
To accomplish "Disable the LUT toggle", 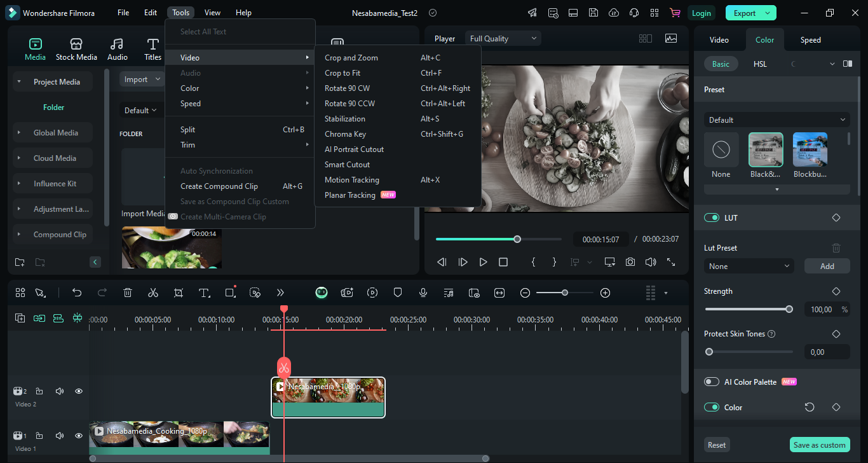I will [712, 218].
